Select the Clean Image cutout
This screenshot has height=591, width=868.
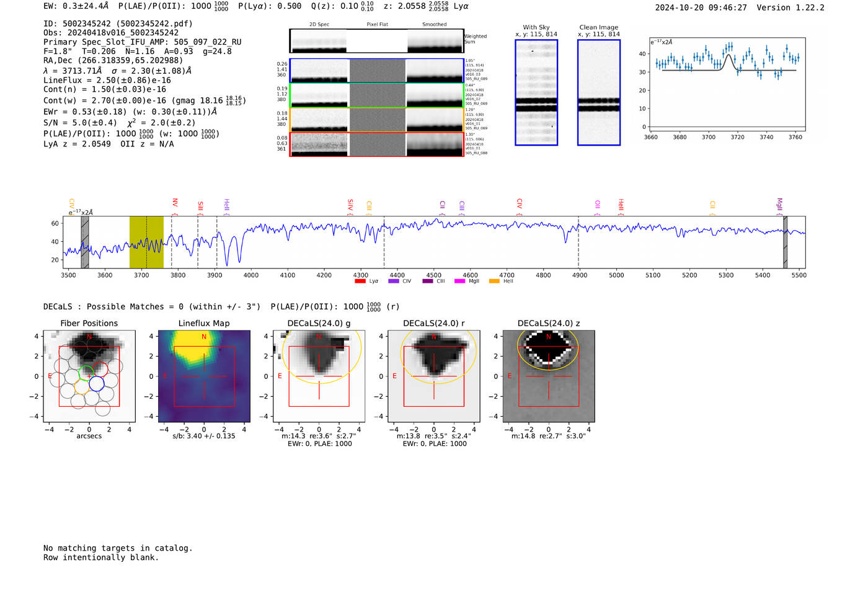point(599,92)
